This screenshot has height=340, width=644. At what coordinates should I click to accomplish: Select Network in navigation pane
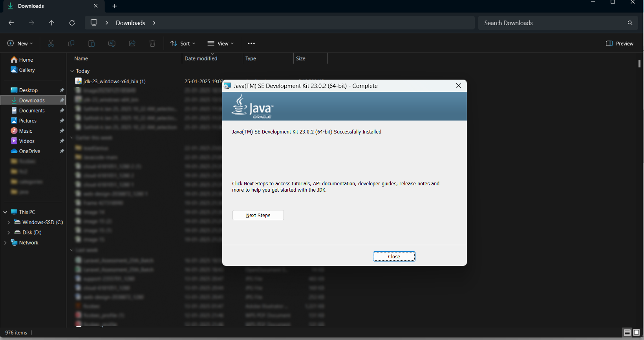click(29, 243)
